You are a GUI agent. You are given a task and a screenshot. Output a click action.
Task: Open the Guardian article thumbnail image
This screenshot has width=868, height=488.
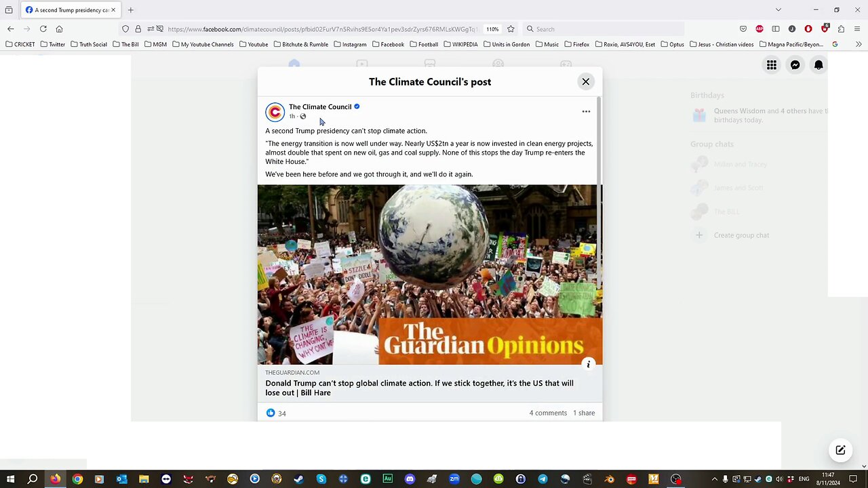coord(430,274)
